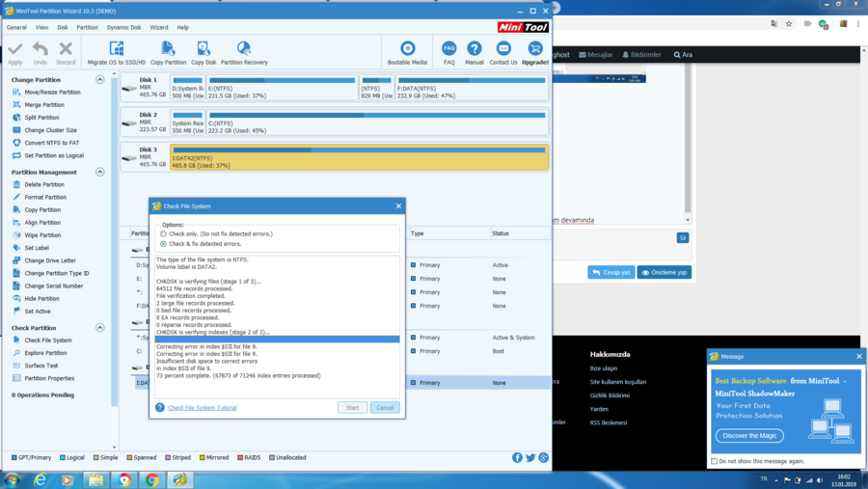Open the Disk menu
This screenshot has width=868, height=489.
(62, 27)
